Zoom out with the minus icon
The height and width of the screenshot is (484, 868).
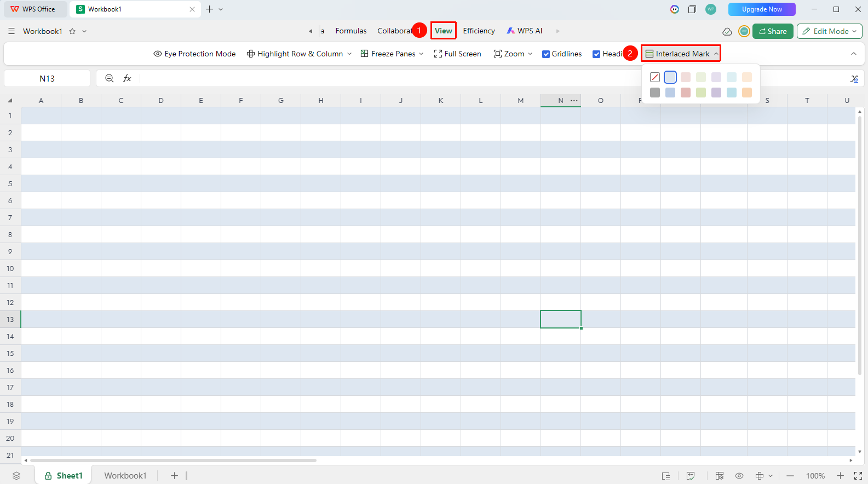[790, 476]
